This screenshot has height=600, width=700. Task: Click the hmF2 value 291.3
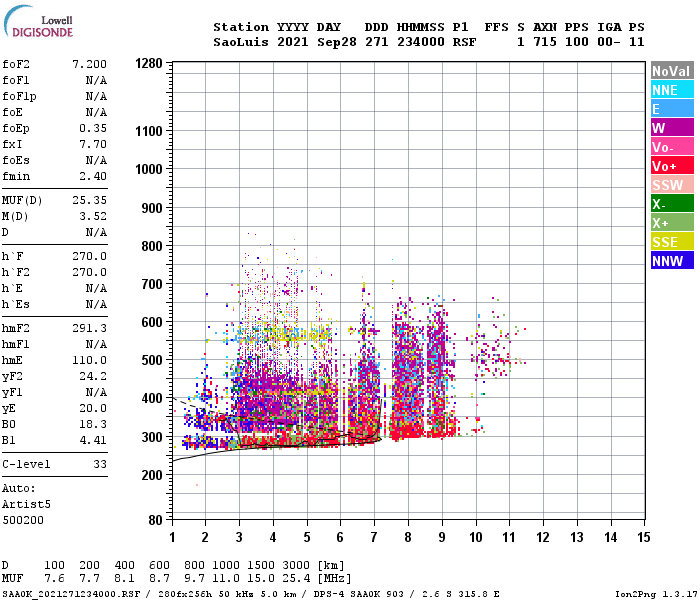click(x=90, y=328)
